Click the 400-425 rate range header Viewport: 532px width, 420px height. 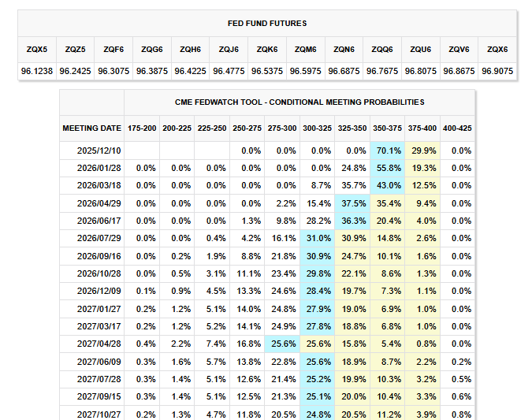[x=456, y=128]
